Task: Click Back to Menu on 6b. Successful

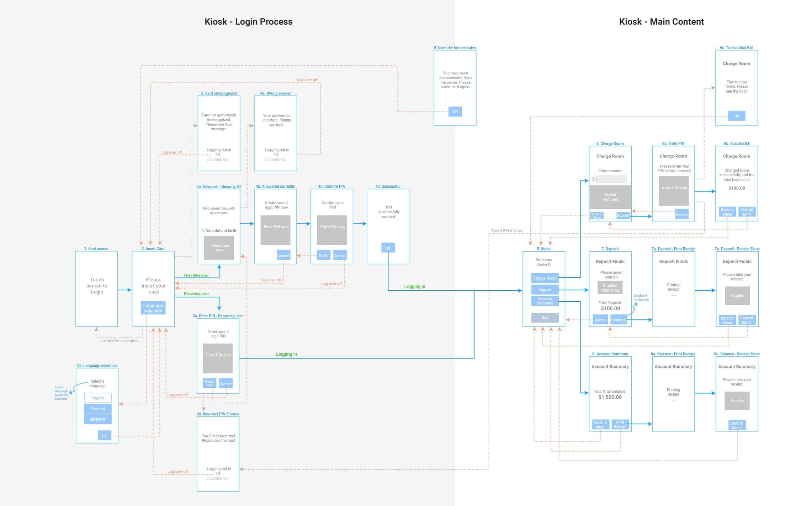Action: click(727, 212)
